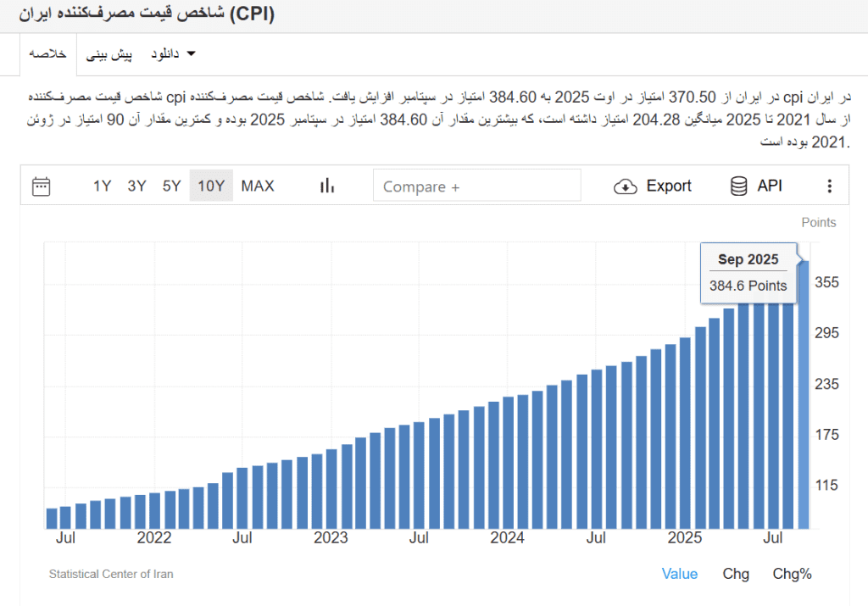The width and height of the screenshot is (868, 606).
Task: Toggle the 10Y range selection
Action: [x=210, y=186]
